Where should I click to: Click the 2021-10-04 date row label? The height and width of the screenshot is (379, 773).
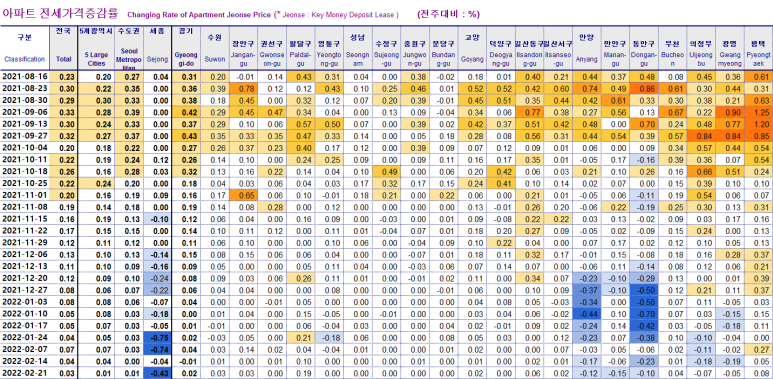(x=25, y=147)
